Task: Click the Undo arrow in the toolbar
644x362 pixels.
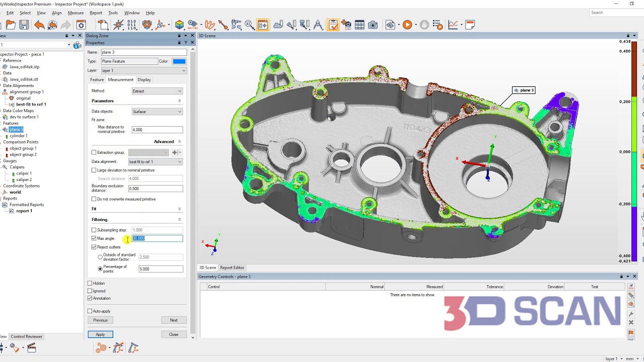Action: coord(39,24)
